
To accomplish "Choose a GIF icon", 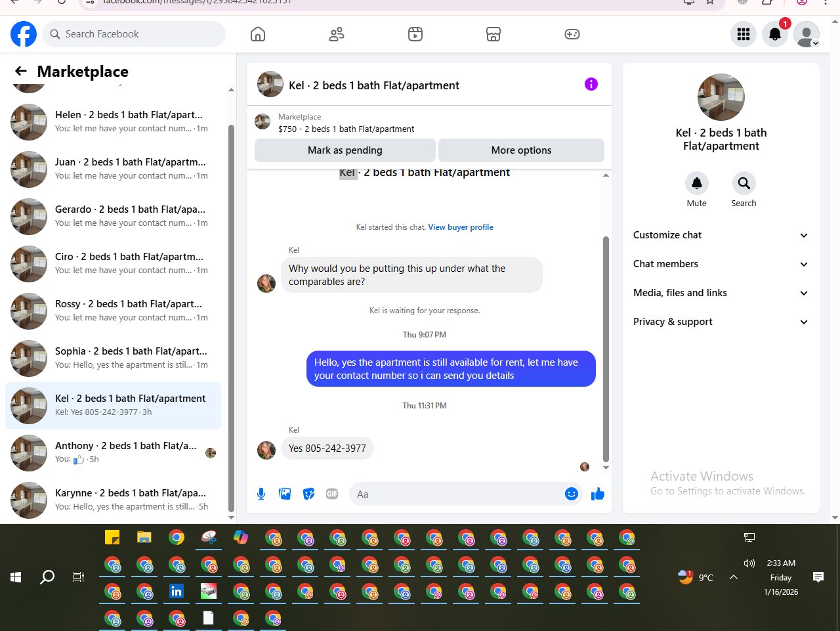I will (332, 494).
